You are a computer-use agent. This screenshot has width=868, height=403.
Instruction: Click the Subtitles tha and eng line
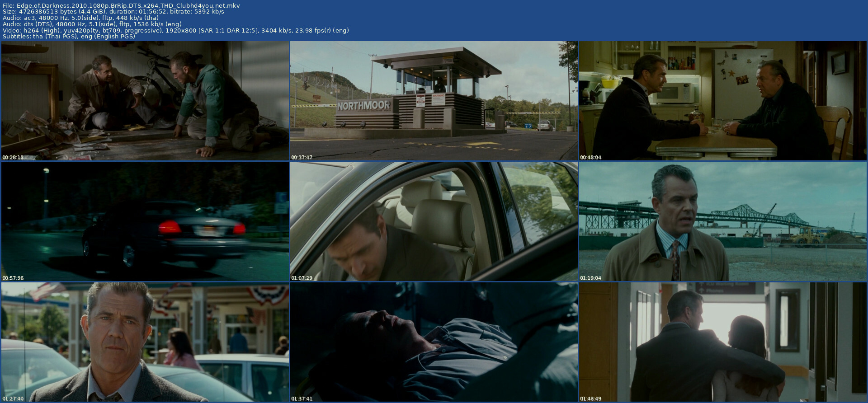69,36
